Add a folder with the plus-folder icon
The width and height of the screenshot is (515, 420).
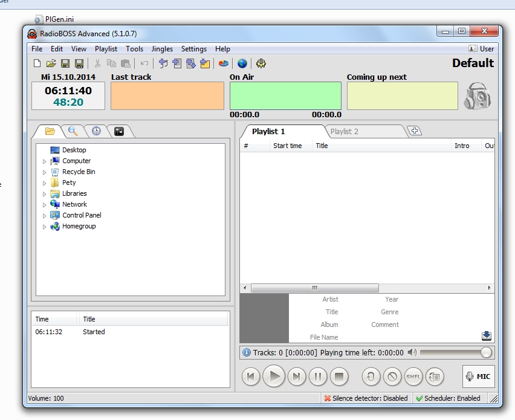205,63
